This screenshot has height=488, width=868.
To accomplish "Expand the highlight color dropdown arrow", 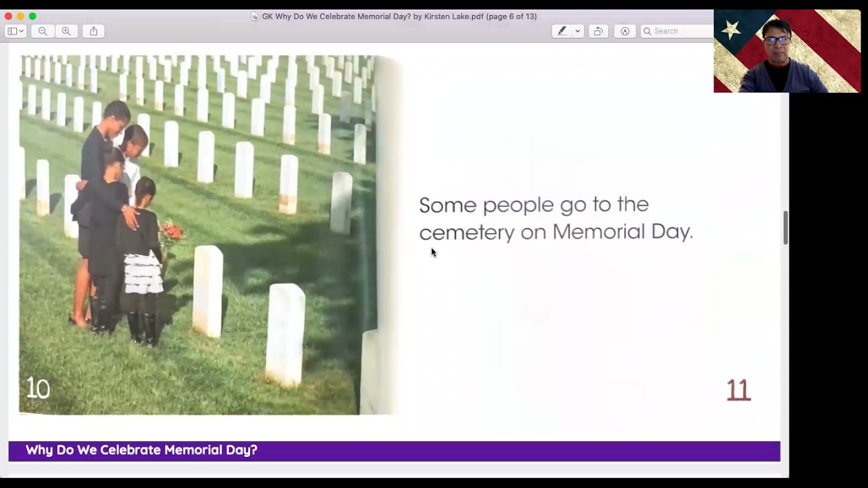I will coord(578,31).
